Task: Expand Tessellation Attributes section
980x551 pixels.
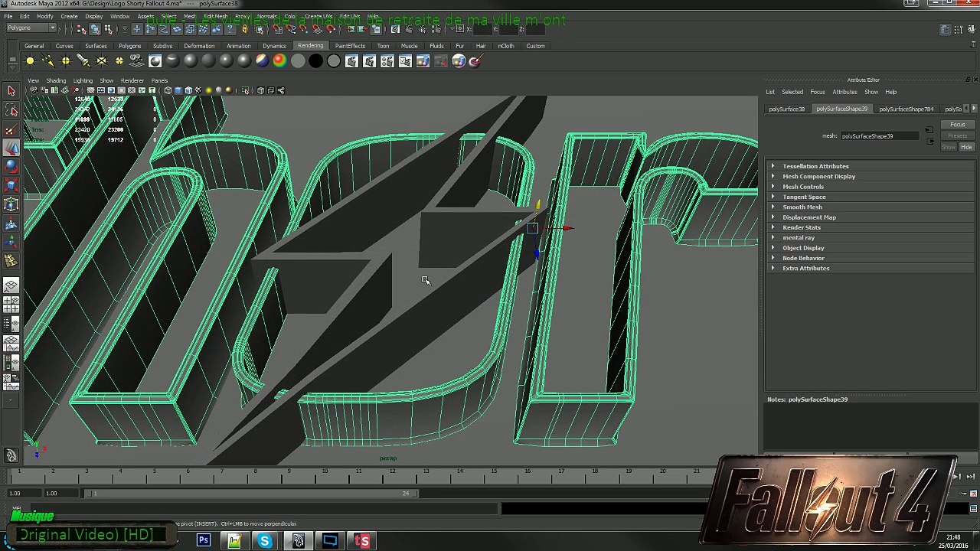Action: click(870, 166)
